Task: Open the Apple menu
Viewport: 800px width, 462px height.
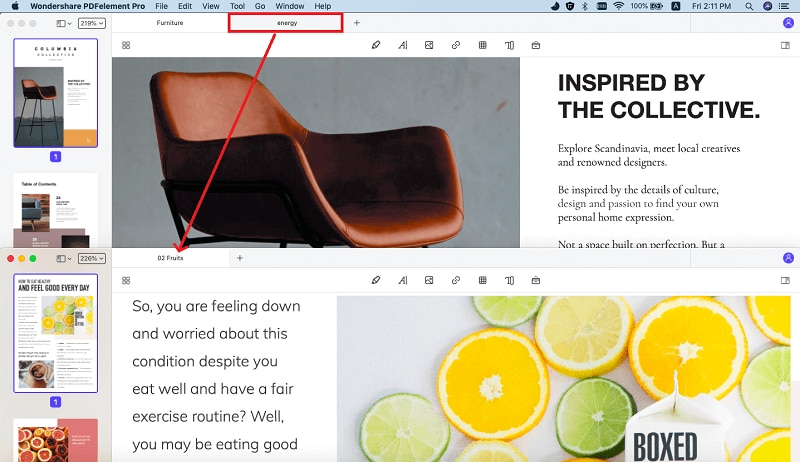Action: click(15, 6)
